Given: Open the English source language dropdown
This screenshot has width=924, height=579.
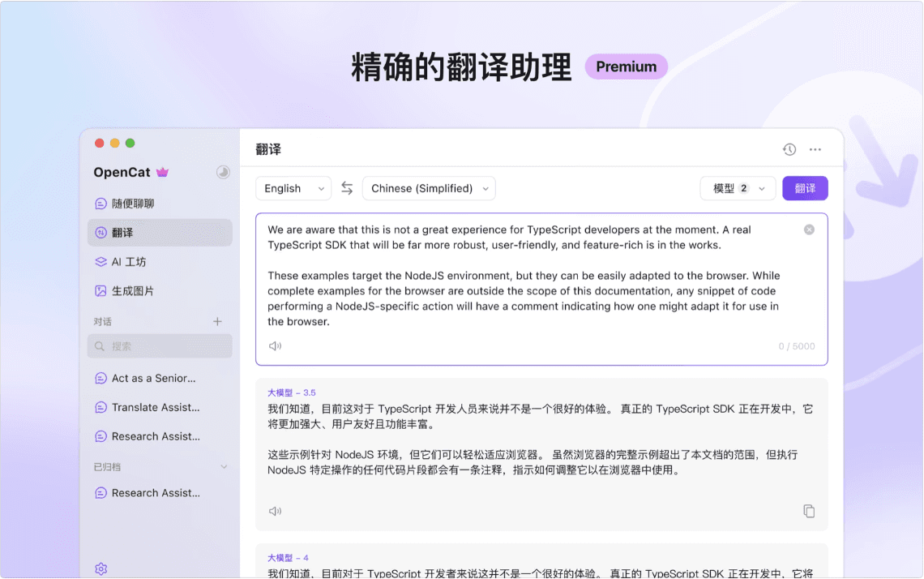Looking at the screenshot, I should point(293,189).
